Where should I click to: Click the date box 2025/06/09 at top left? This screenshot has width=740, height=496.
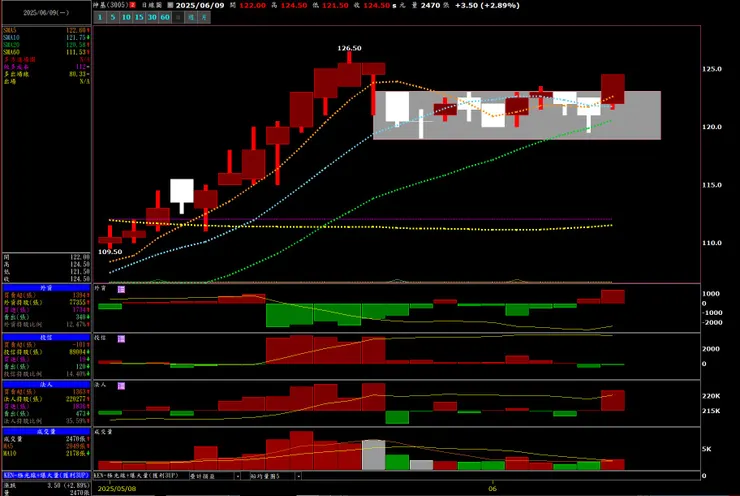[x=46, y=13]
